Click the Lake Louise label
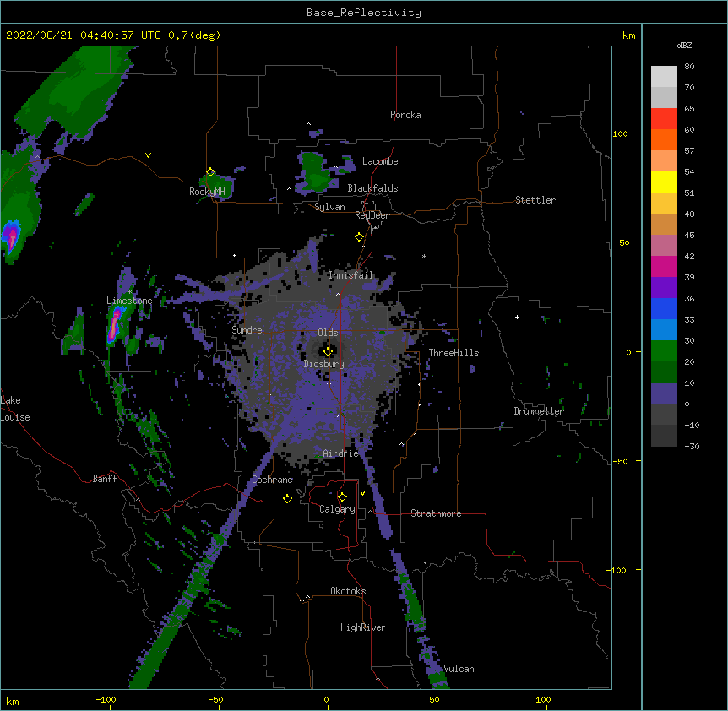The height and width of the screenshot is (711, 728). tap(15, 409)
